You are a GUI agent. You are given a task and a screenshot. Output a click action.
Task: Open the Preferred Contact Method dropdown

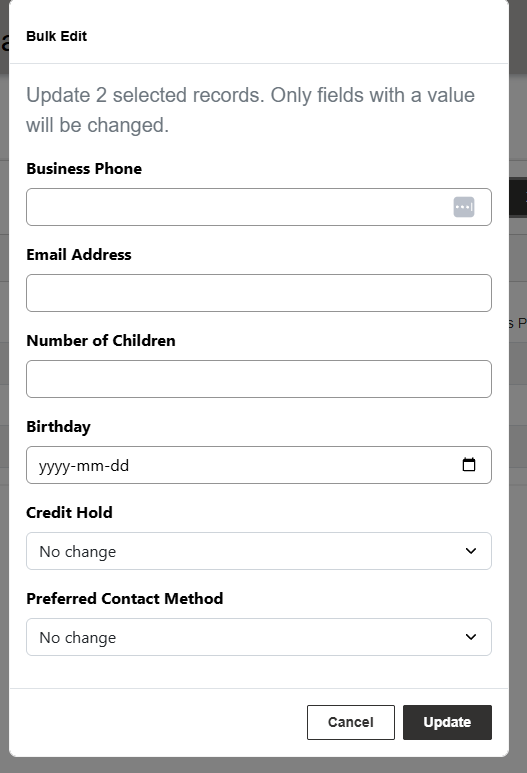point(259,637)
